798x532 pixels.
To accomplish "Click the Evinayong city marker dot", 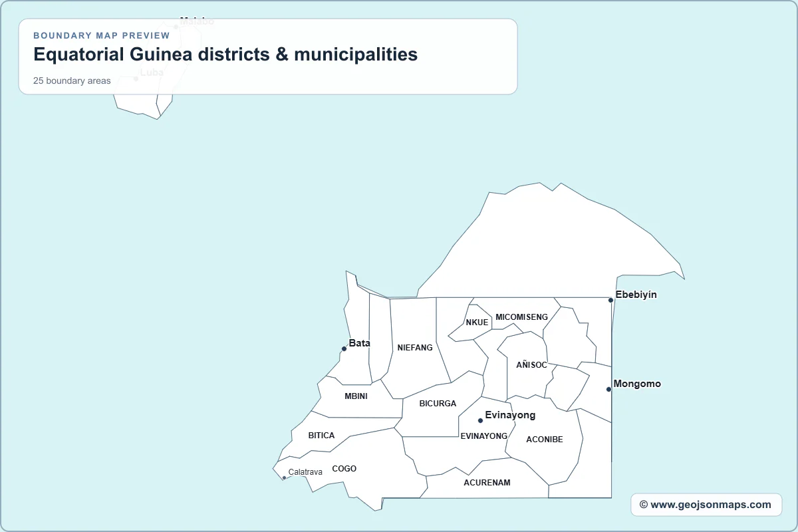I will tap(480, 420).
